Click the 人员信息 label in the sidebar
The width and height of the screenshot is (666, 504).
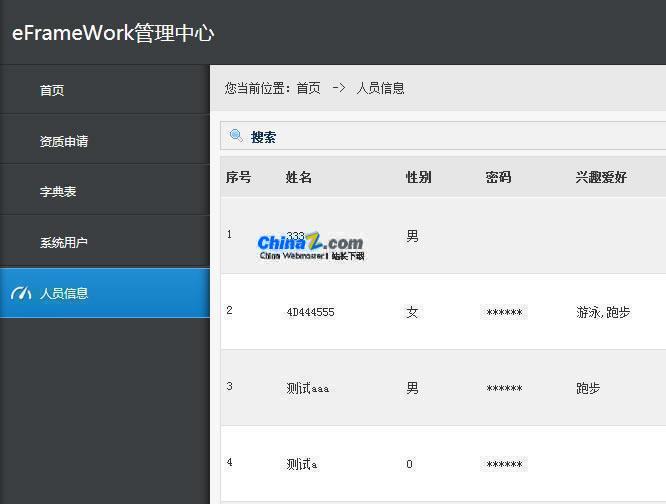(64, 293)
